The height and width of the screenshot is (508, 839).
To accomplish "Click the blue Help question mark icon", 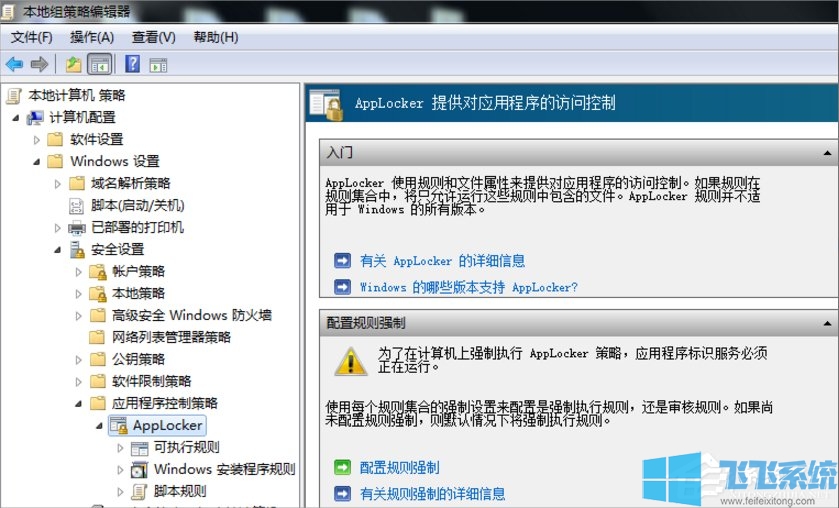I will (132, 64).
